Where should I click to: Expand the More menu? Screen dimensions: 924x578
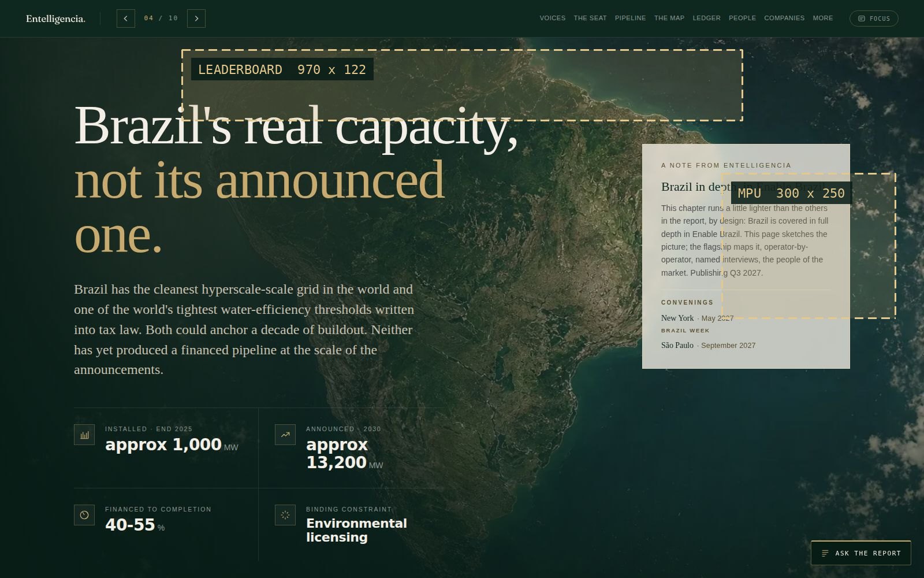823,18
